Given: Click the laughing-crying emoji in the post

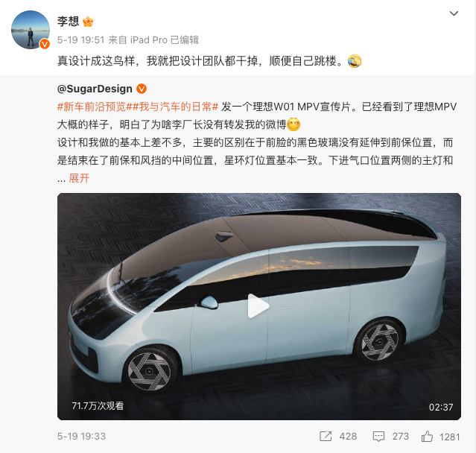Looking at the screenshot, I should [x=355, y=61].
